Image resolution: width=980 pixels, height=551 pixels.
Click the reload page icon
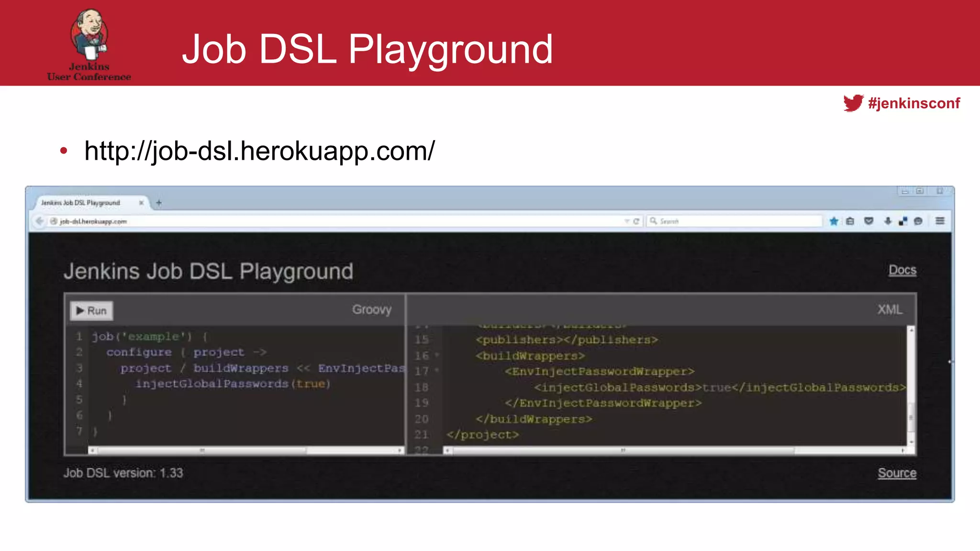tap(636, 221)
